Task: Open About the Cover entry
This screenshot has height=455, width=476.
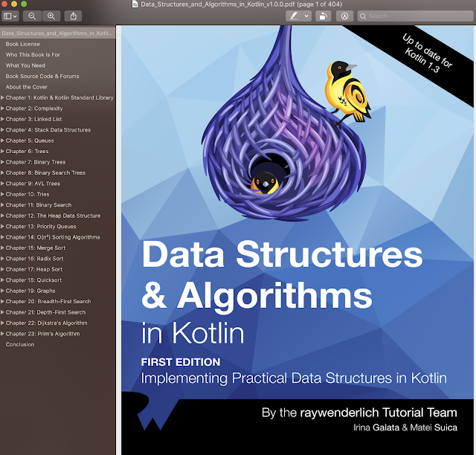Action: coord(27,87)
